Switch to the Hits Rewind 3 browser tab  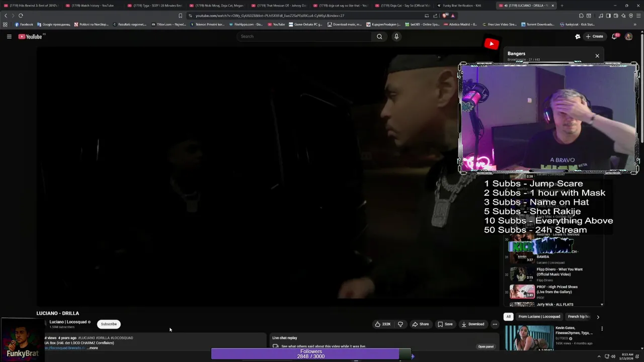pyautogui.click(x=31, y=6)
